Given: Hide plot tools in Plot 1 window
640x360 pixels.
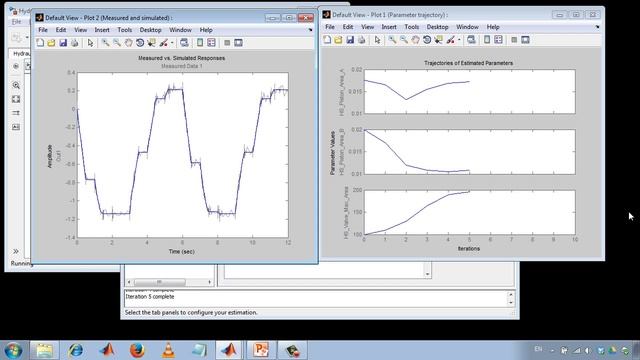Looking at the screenshot, I should coord(514,40).
